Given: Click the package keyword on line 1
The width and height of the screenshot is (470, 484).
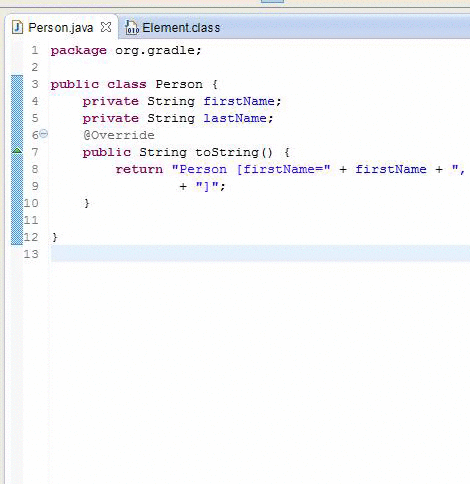Looking at the screenshot, I should pos(79,51).
